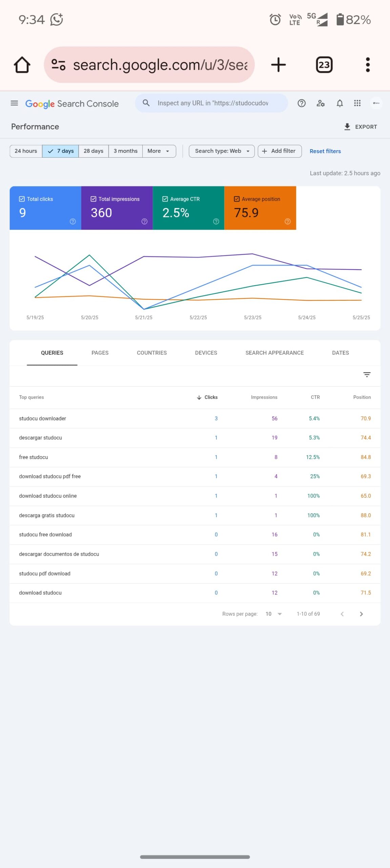Open 'descargar documentos de studocu' row
Image resolution: width=390 pixels, height=868 pixels.
click(x=195, y=554)
